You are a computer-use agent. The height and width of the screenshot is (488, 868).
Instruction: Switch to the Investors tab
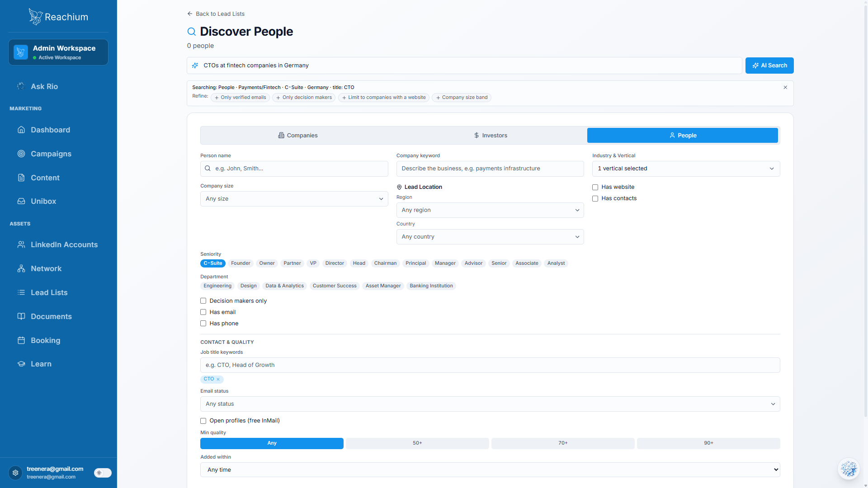(x=491, y=136)
